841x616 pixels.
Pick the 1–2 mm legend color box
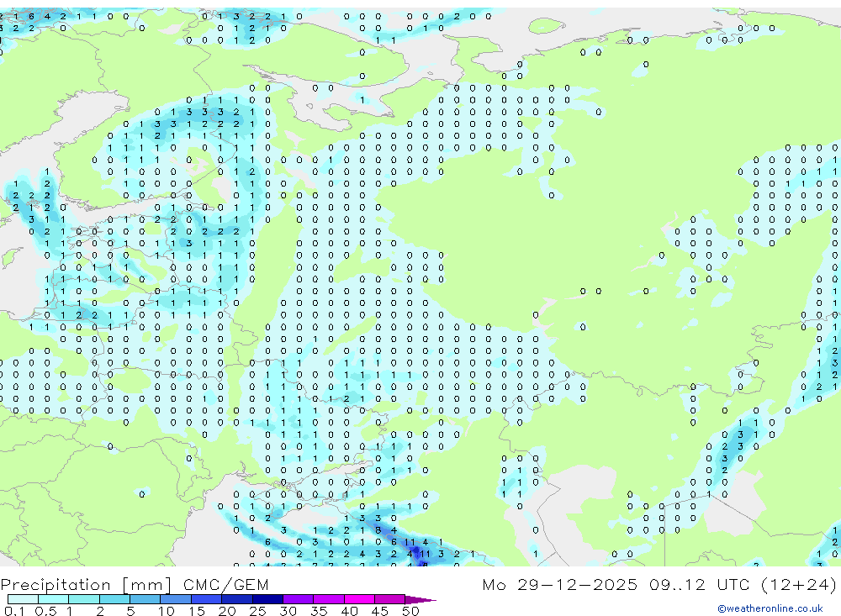click(84, 599)
